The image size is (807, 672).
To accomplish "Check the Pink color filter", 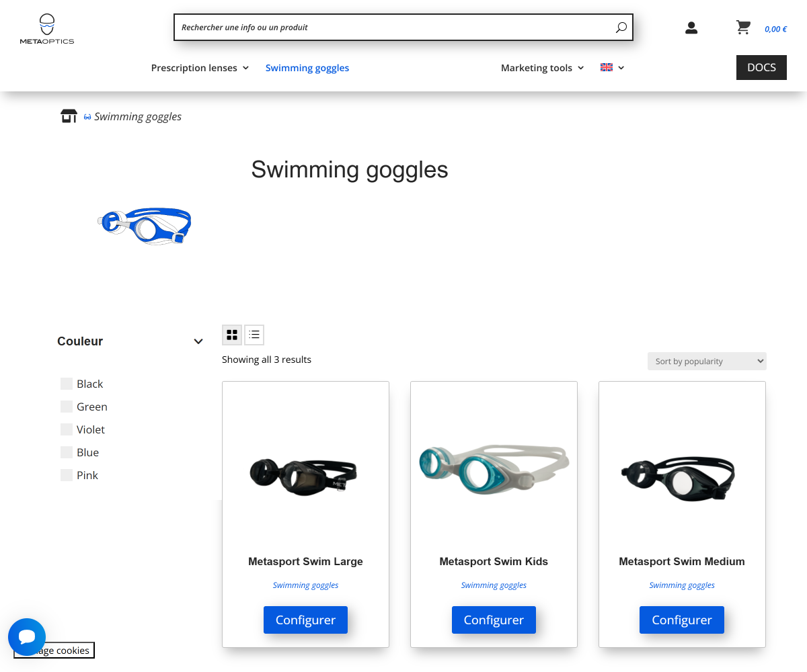I will 67,475.
